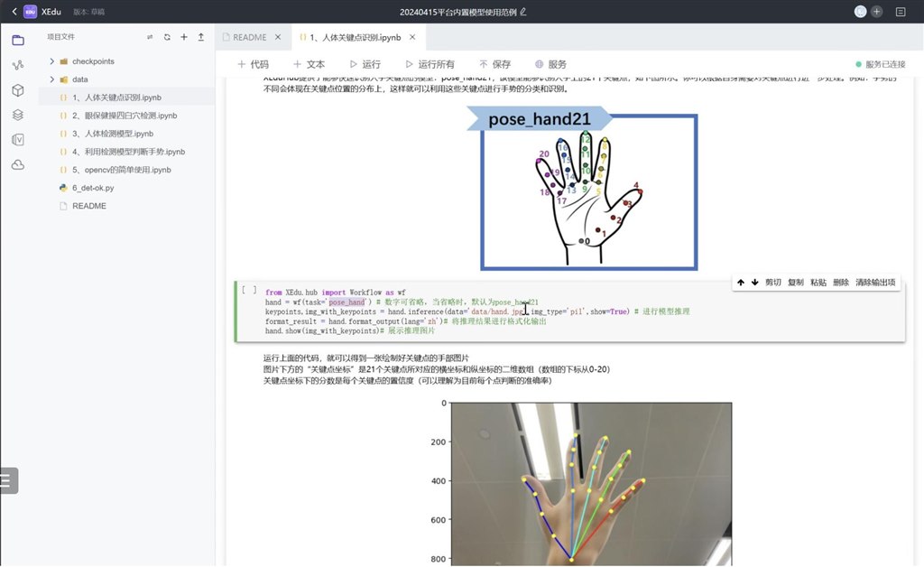Edit project title with the pencil icon

coord(523,11)
